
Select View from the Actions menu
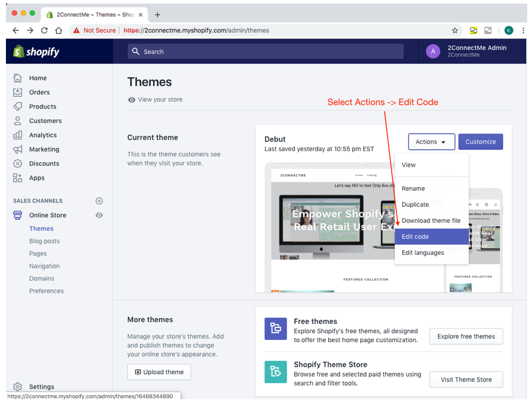432,165
